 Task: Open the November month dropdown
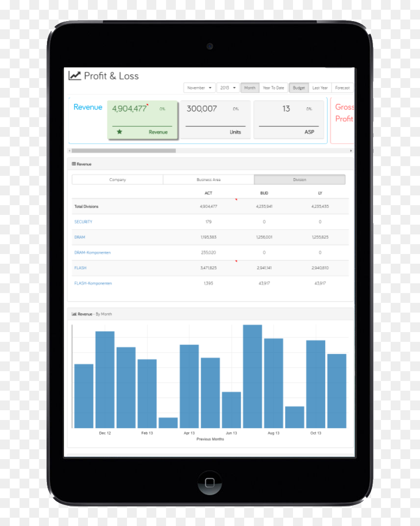pyautogui.click(x=200, y=87)
